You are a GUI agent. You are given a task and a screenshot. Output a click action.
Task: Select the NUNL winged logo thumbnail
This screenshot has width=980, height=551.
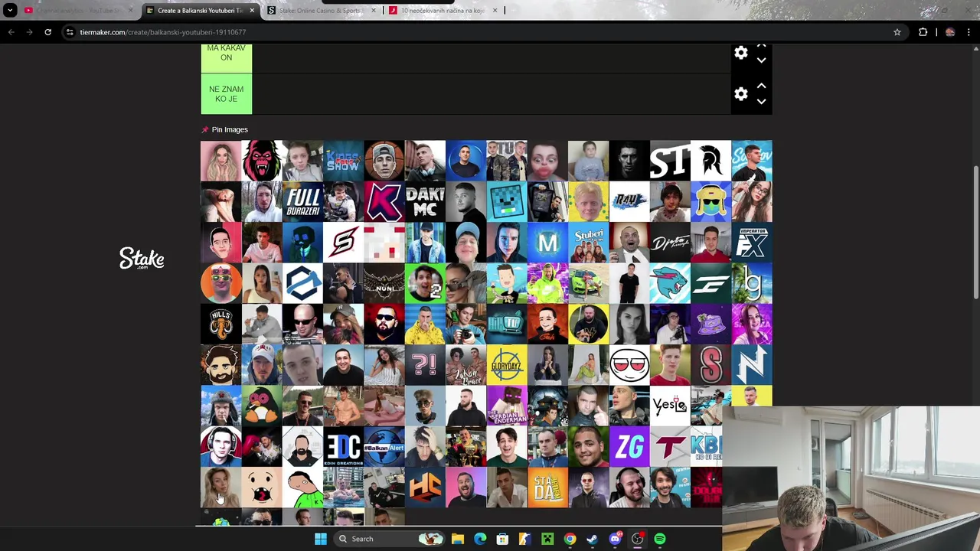tap(384, 284)
